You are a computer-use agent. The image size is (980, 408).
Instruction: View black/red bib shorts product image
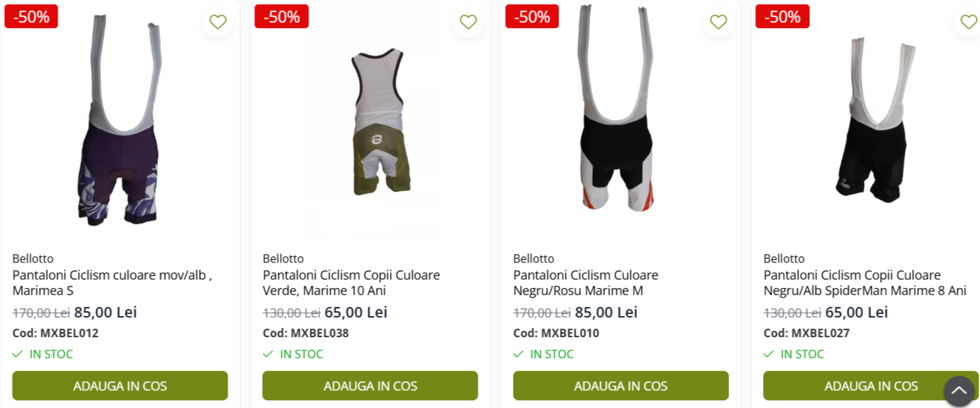point(618,109)
